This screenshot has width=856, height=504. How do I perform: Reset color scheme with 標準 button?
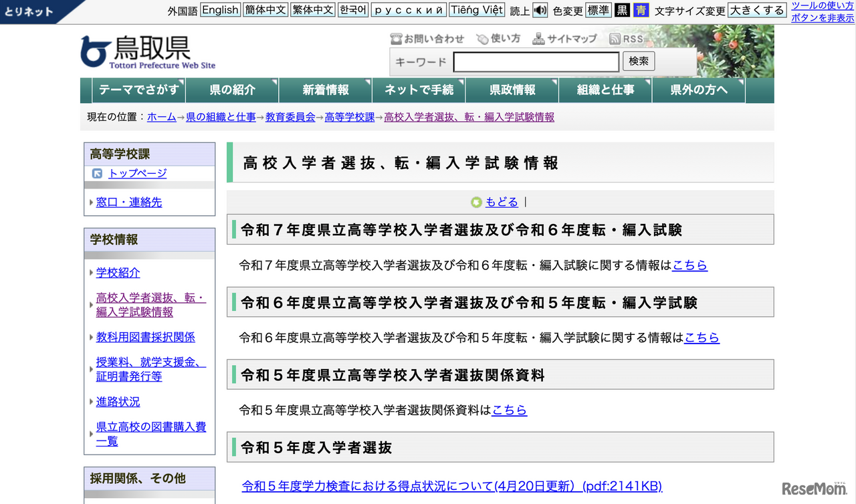coord(598,10)
